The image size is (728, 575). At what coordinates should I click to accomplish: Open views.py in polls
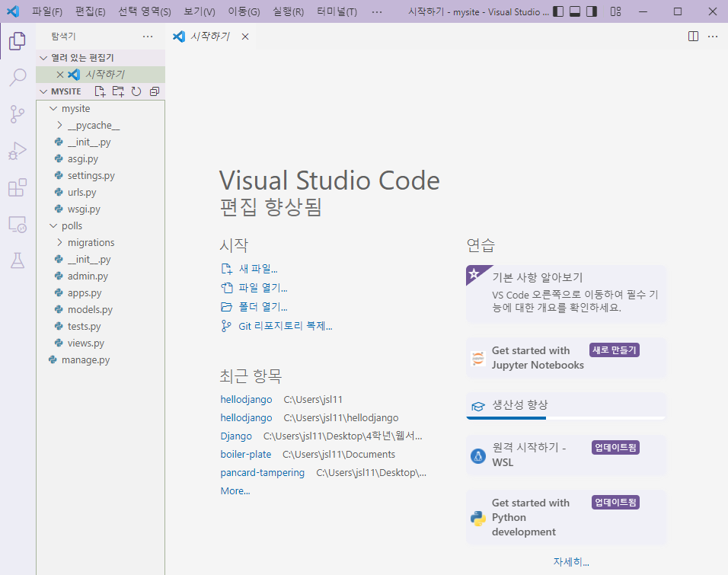point(101,343)
